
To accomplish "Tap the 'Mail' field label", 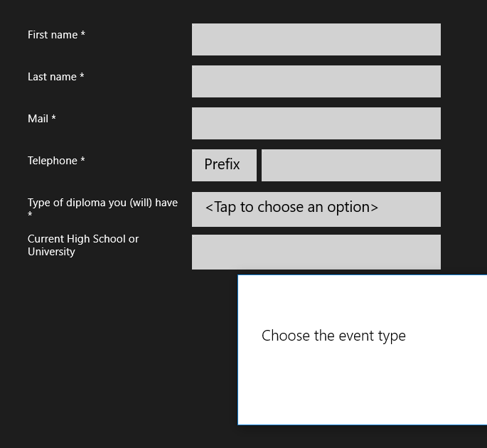I will 38,119.
